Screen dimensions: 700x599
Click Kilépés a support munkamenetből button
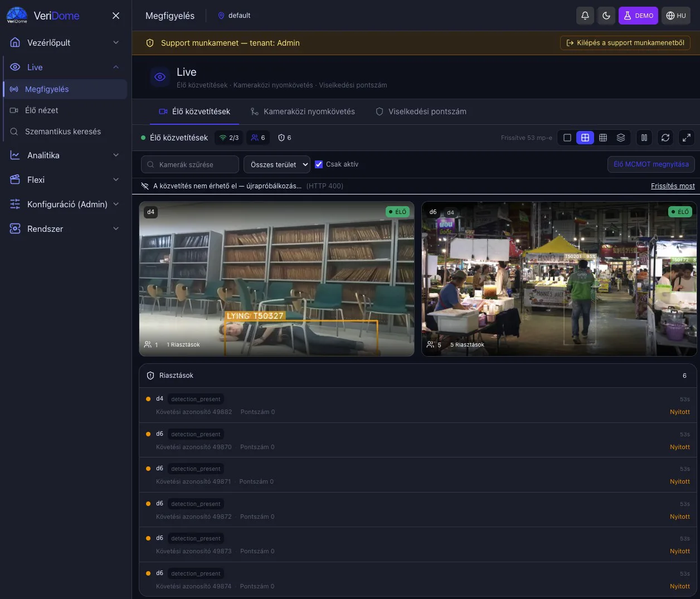point(625,43)
